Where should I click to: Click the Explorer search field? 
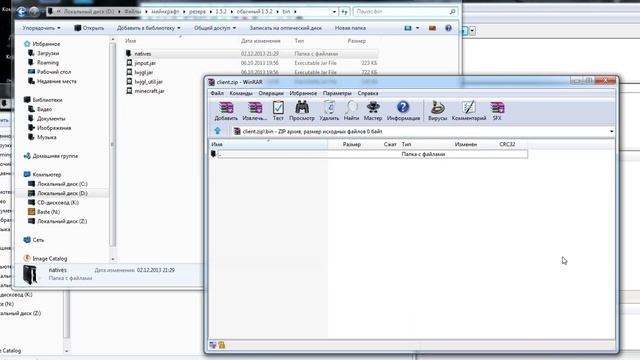pyautogui.click(x=405, y=12)
